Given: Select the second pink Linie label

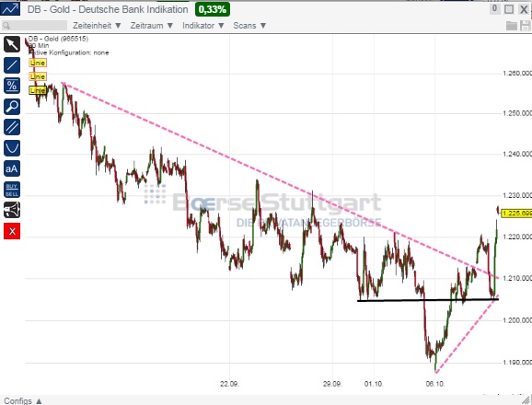Looking at the screenshot, I should pos(38,76).
